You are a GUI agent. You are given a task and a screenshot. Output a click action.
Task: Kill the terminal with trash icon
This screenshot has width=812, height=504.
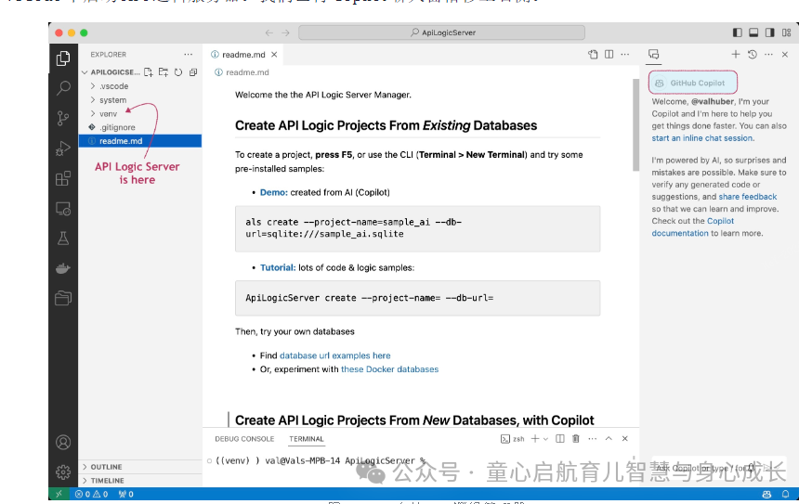click(x=576, y=439)
